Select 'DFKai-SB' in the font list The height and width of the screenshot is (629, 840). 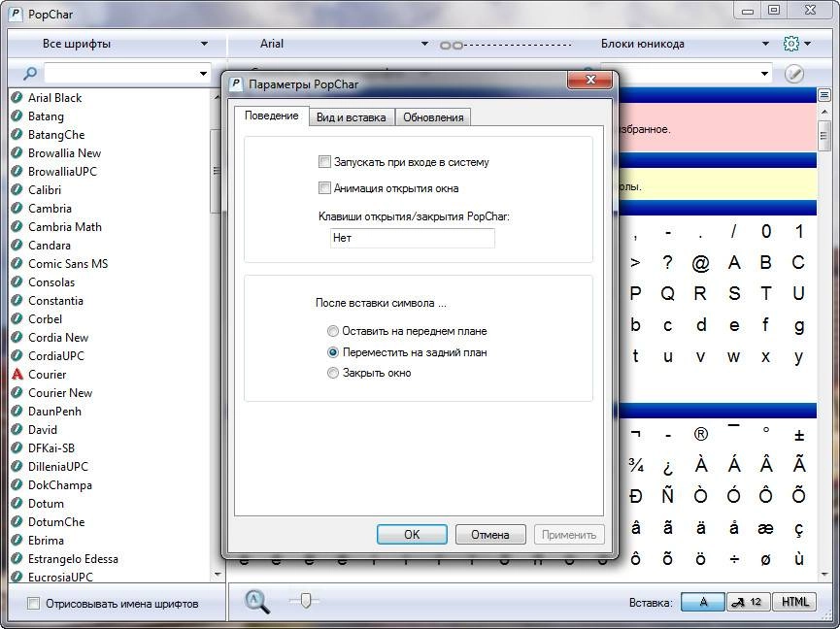(51, 447)
